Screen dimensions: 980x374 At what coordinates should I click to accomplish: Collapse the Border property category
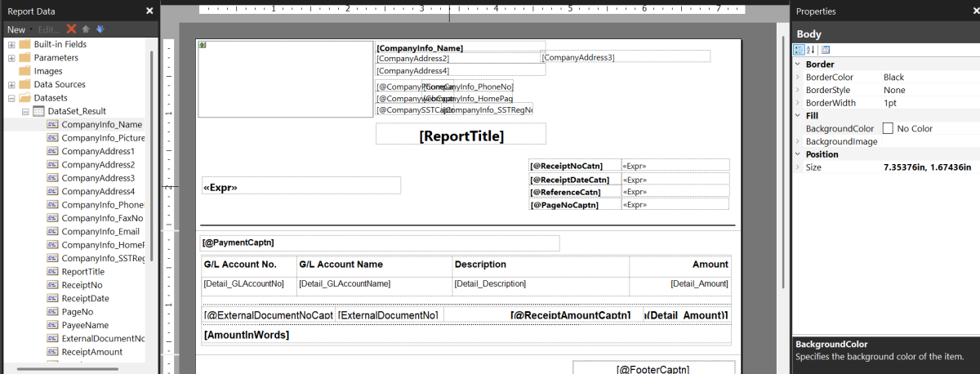799,65
